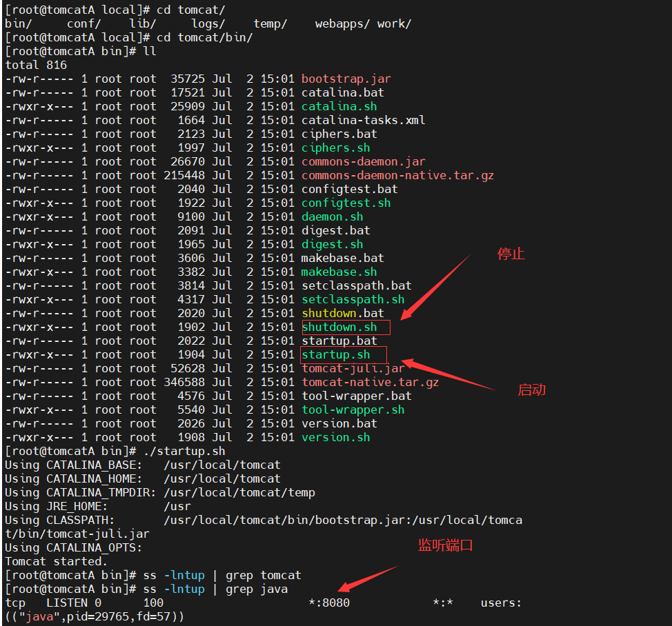Click the "cd tomcat/bin/" command text
672x626 pixels.
click(x=205, y=38)
